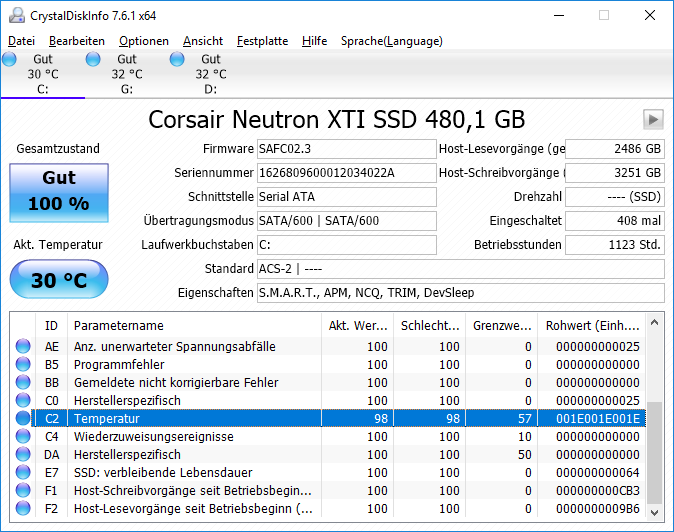
Task: Click status orb of AE Spannungsabfälle row
Action: pos(23,346)
